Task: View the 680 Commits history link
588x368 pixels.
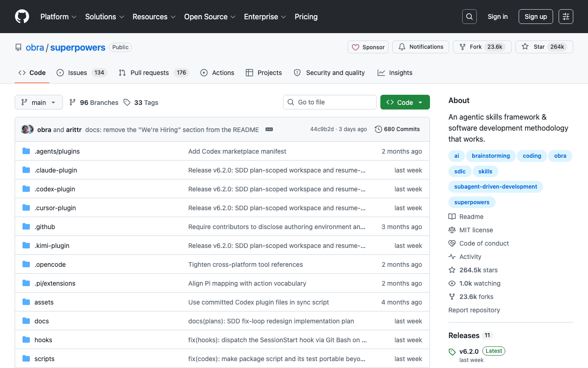Action: (397, 129)
